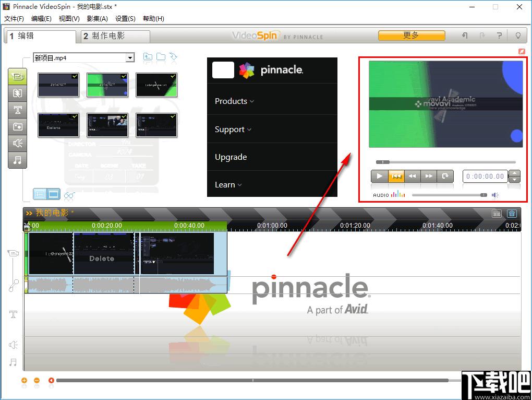Increment the timecode stepper up arrow
The image size is (532, 400).
[x=514, y=173]
